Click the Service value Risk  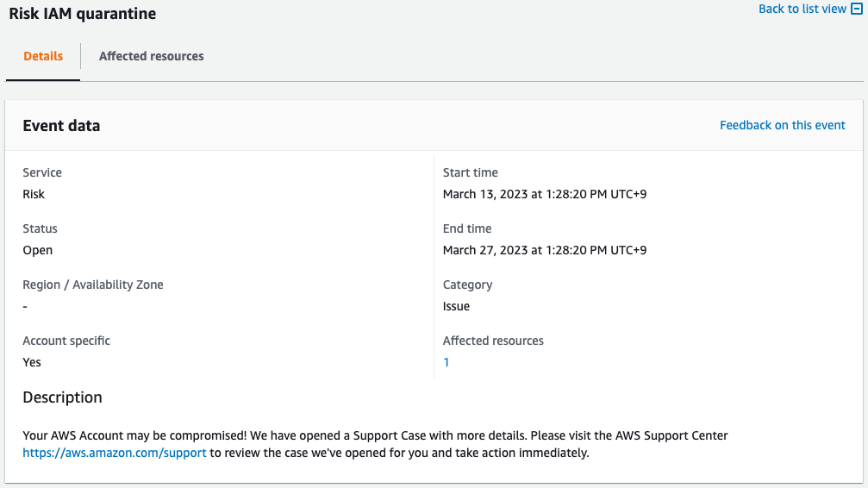coord(34,194)
